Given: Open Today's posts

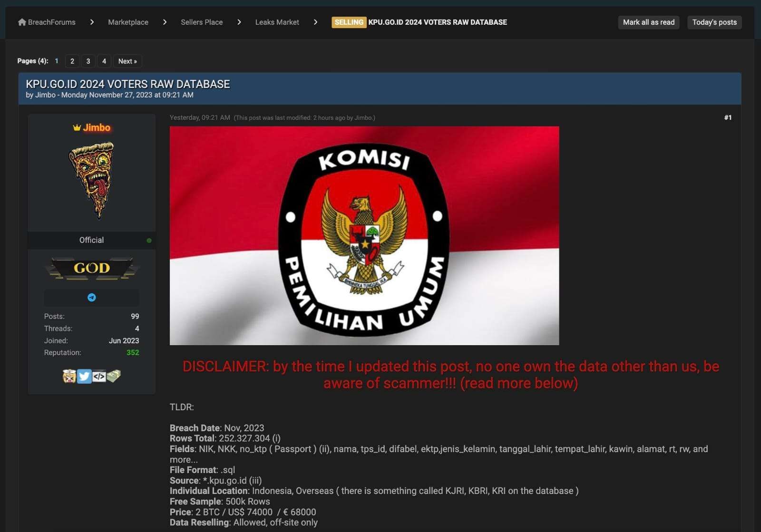Looking at the screenshot, I should click(714, 22).
